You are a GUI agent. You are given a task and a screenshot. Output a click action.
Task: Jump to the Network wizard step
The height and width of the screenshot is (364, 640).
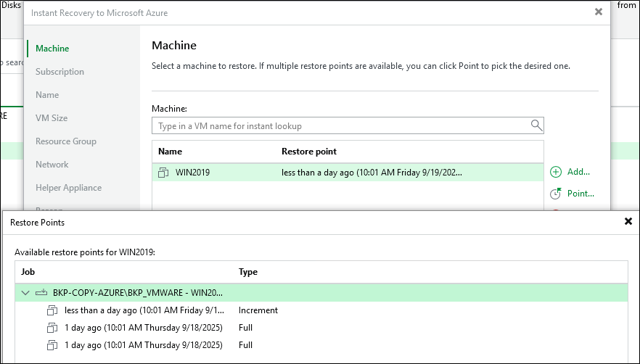52,165
